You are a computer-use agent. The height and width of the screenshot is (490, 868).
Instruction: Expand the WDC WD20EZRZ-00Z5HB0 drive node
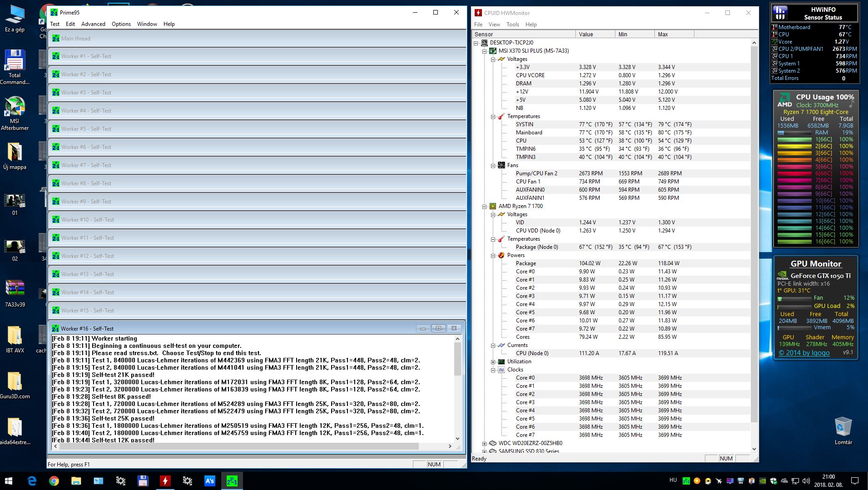pyautogui.click(x=484, y=443)
